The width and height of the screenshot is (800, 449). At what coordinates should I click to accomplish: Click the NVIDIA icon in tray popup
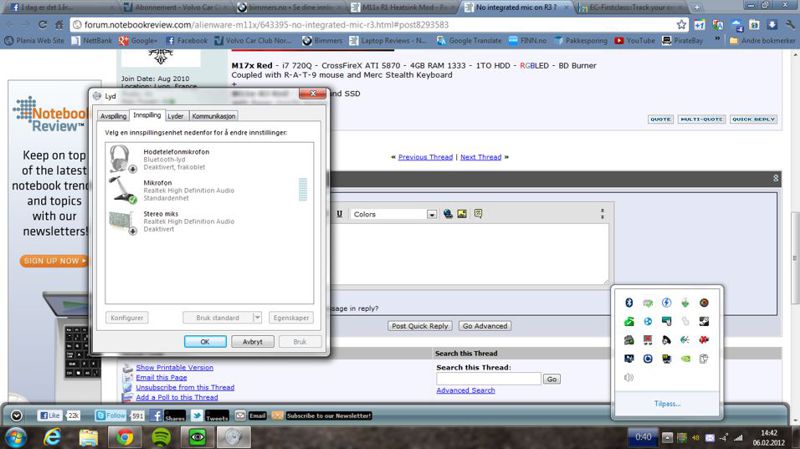(x=685, y=359)
